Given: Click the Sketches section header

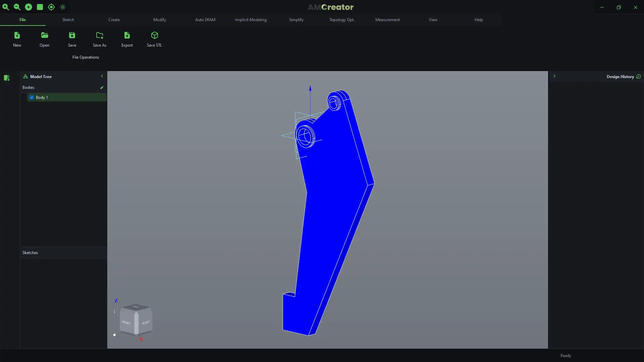Looking at the screenshot, I should [x=63, y=253].
